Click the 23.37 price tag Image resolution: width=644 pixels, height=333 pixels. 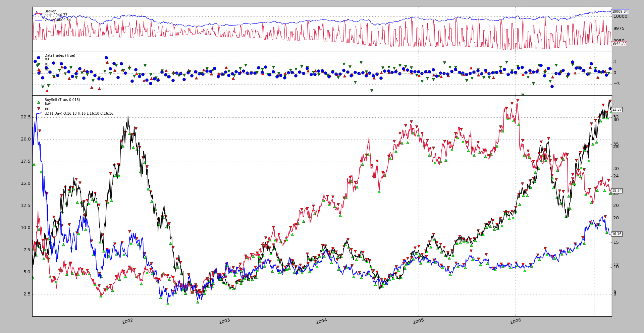617,110
